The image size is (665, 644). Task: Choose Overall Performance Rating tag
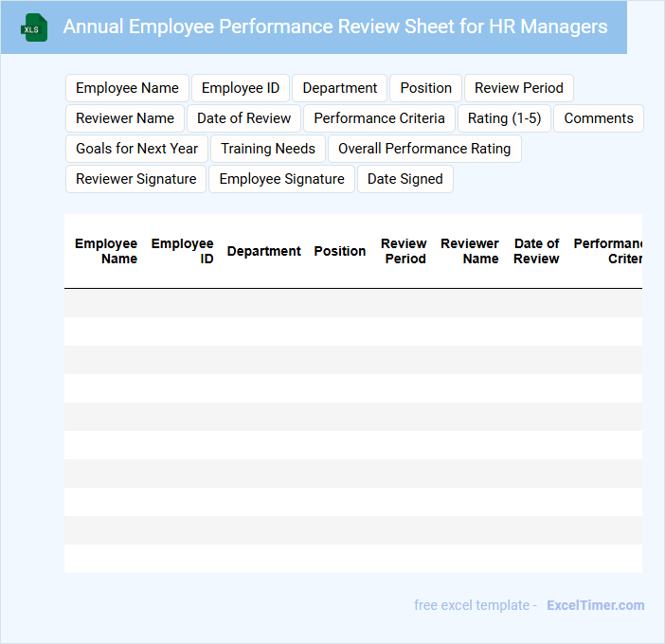pyautogui.click(x=424, y=149)
